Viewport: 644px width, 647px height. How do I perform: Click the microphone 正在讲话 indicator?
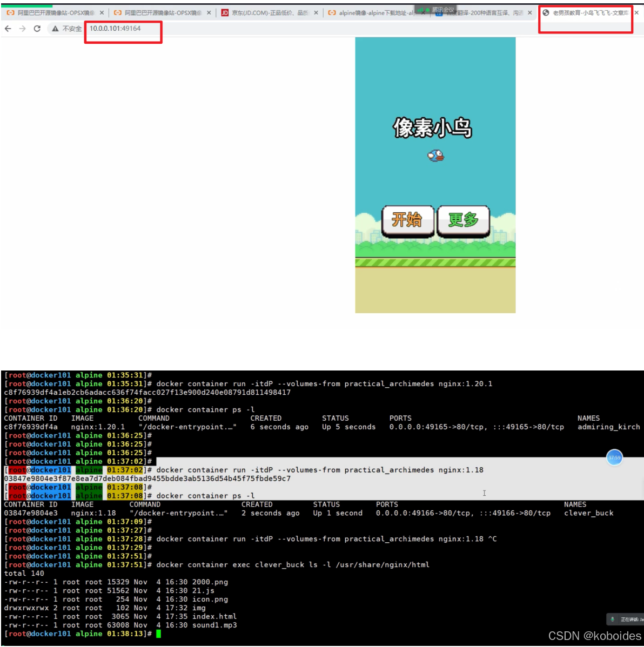click(625, 619)
